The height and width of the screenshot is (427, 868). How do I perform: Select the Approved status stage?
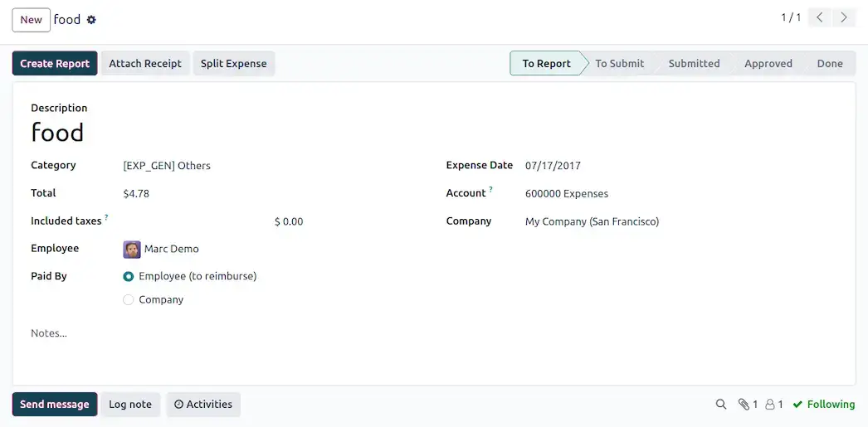pos(768,64)
